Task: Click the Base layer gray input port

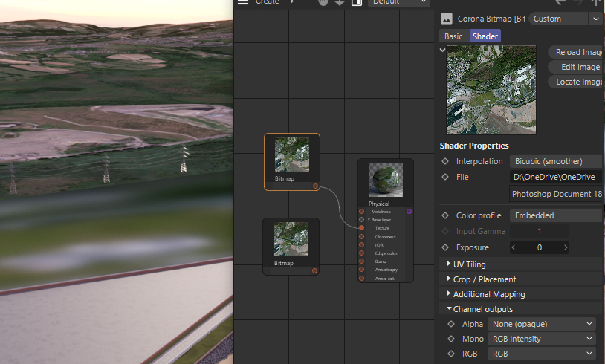Action: 361,219
